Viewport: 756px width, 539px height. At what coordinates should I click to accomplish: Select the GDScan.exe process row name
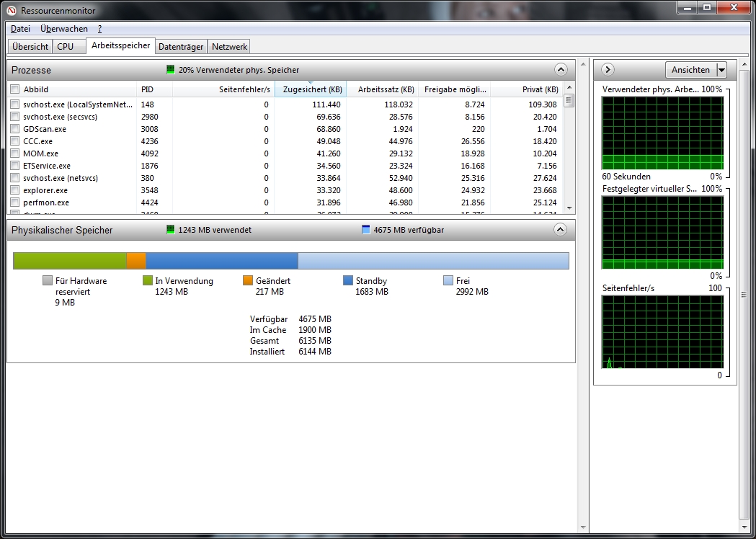click(45, 129)
